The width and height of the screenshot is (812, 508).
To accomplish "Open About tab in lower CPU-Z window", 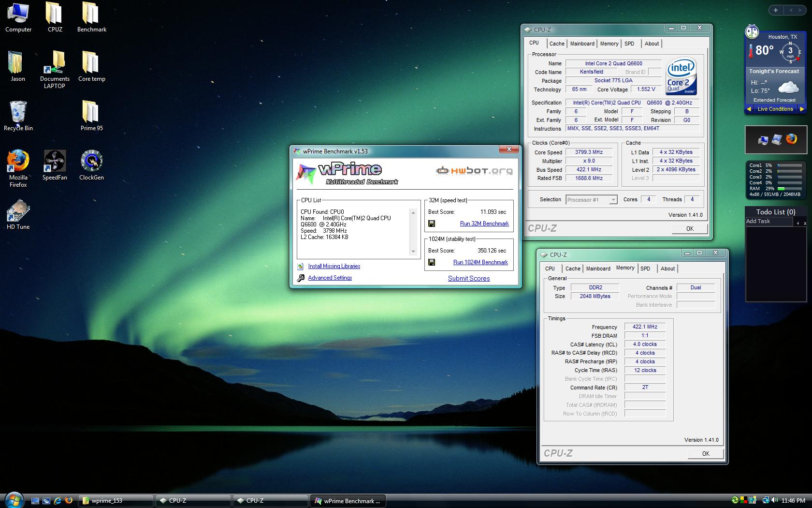I will coord(667,269).
